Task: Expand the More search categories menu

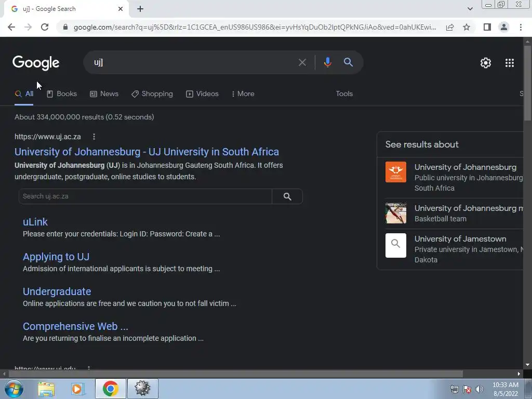Action: [x=243, y=94]
